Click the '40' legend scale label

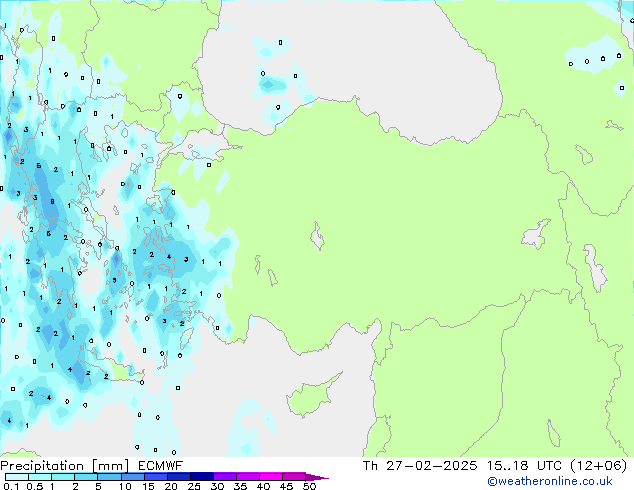[263, 486]
